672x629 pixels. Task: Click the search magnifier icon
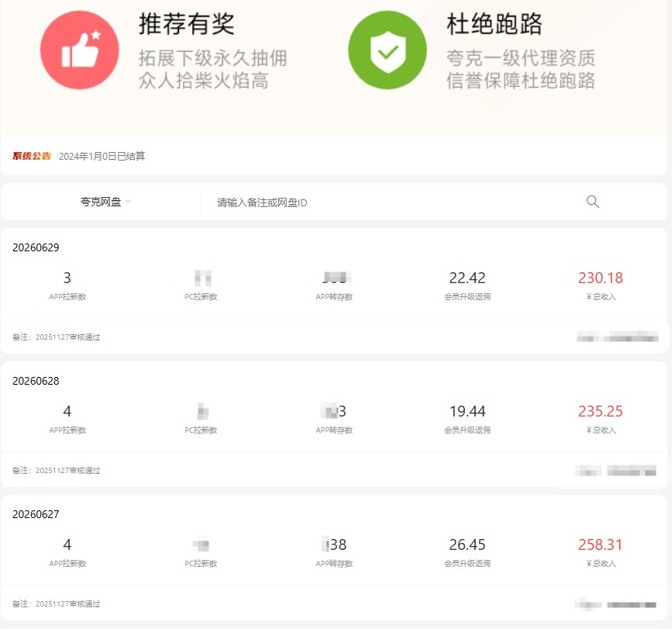tap(593, 202)
